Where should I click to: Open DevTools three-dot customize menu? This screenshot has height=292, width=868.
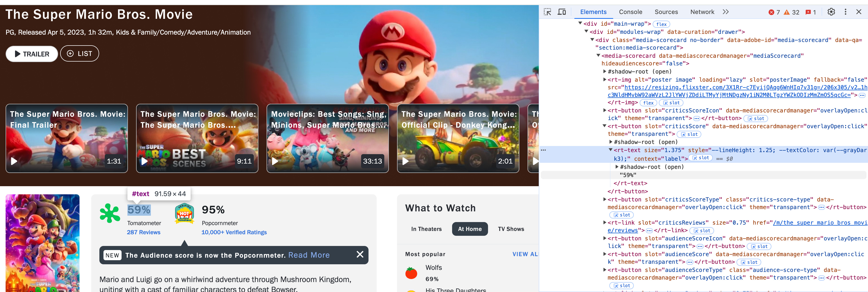[x=845, y=12]
